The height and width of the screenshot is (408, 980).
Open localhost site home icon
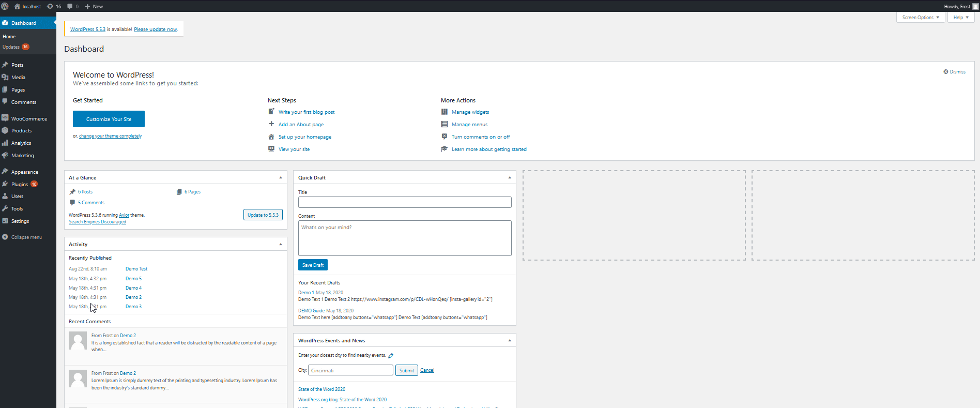pyautogui.click(x=17, y=6)
